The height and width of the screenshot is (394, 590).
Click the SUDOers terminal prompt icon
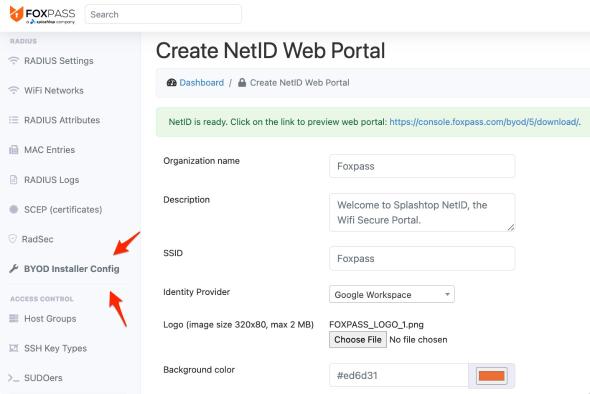click(x=14, y=378)
